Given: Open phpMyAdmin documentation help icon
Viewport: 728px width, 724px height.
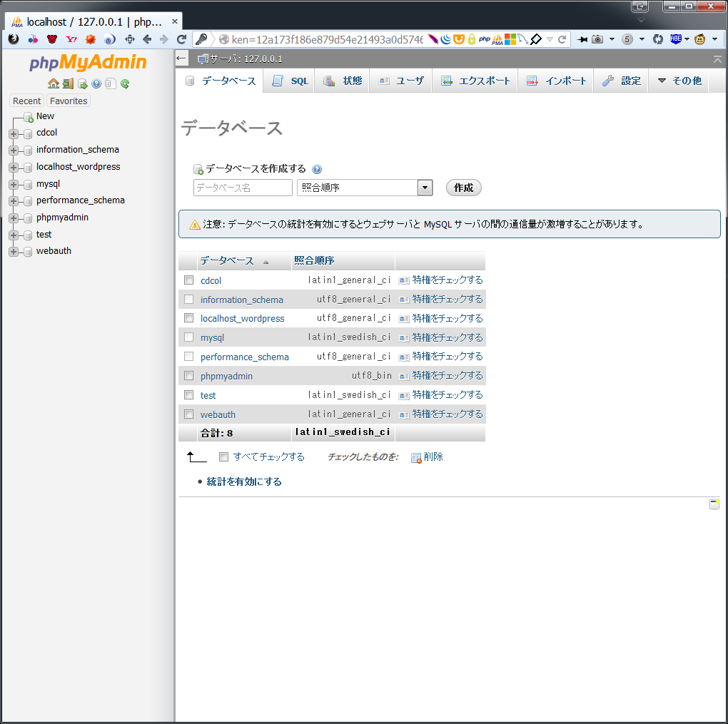Looking at the screenshot, I should point(96,83).
